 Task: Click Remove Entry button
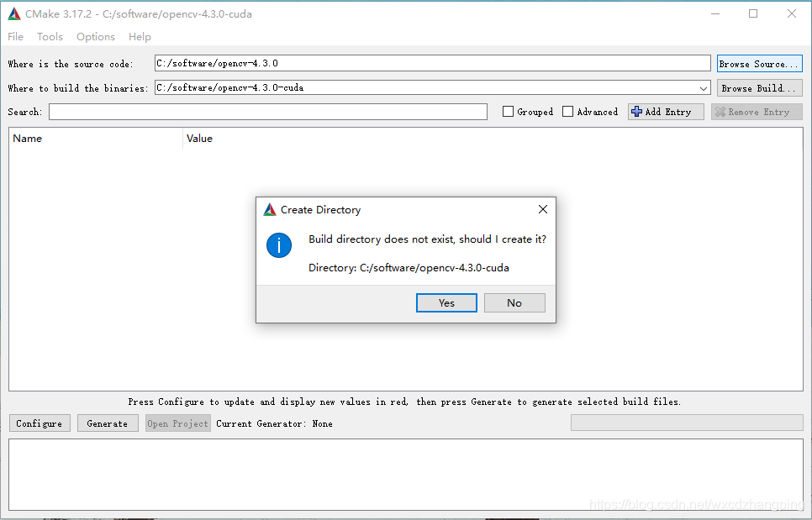(757, 112)
